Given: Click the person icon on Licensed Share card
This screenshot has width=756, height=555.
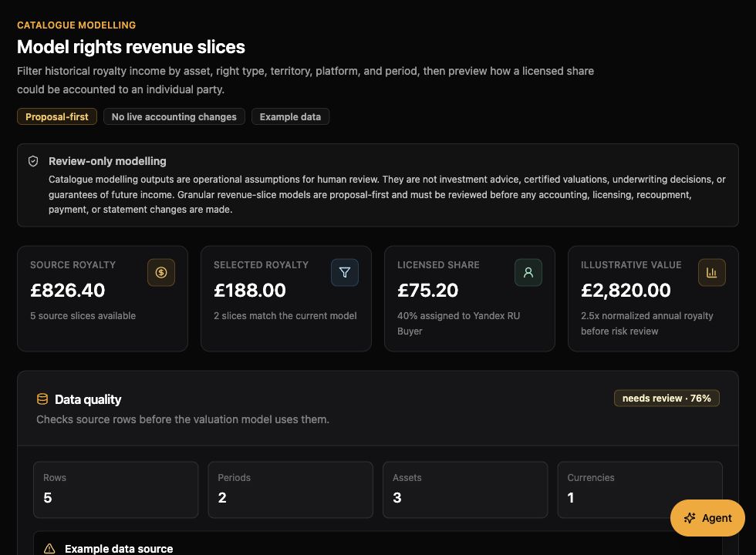Looking at the screenshot, I should point(528,273).
